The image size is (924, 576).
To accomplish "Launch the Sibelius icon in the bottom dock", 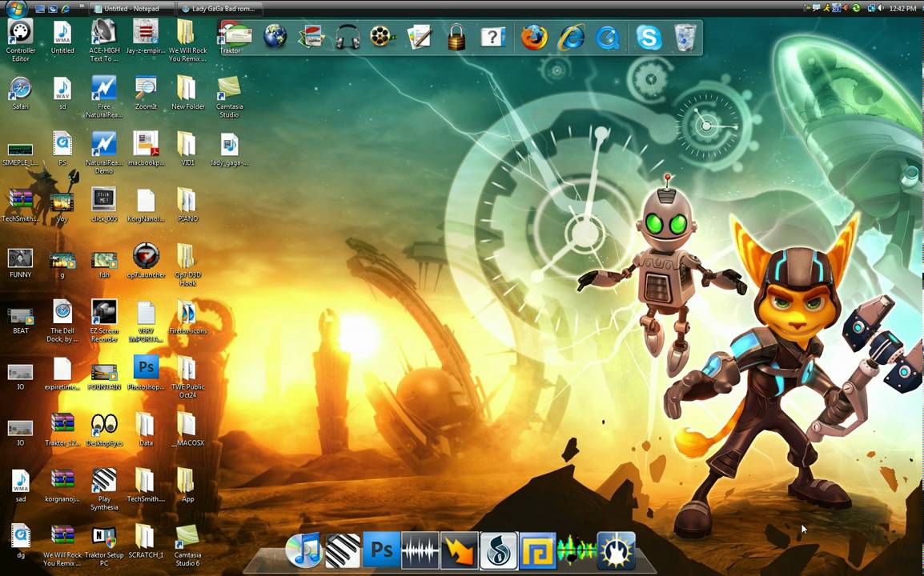I will [499, 550].
